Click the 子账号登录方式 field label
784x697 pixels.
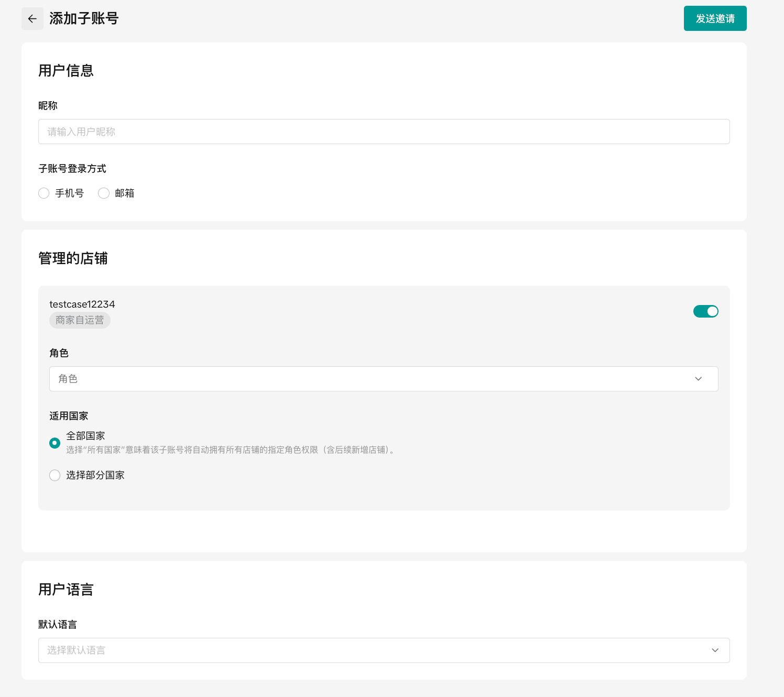coord(72,169)
